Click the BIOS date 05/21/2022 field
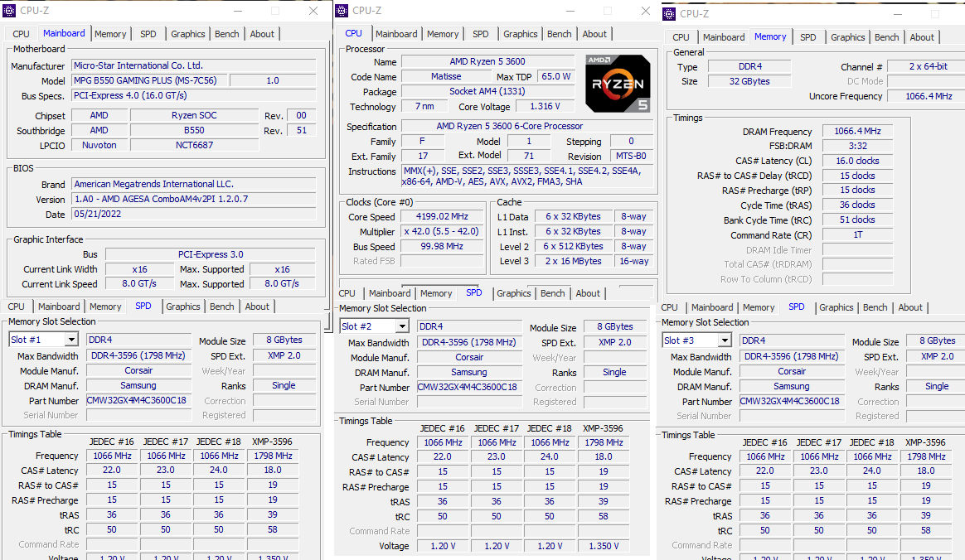The height and width of the screenshot is (560, 965). 194,214
